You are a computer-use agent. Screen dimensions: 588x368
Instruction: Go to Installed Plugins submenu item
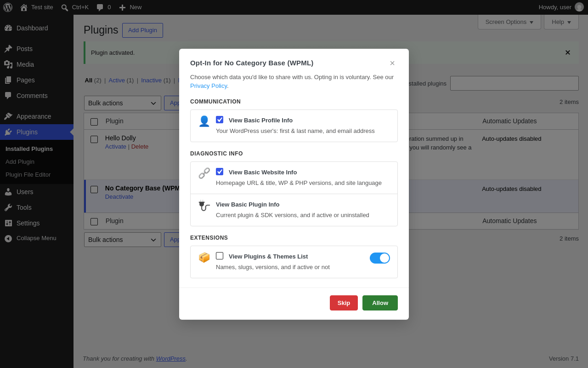click(29, 149)
